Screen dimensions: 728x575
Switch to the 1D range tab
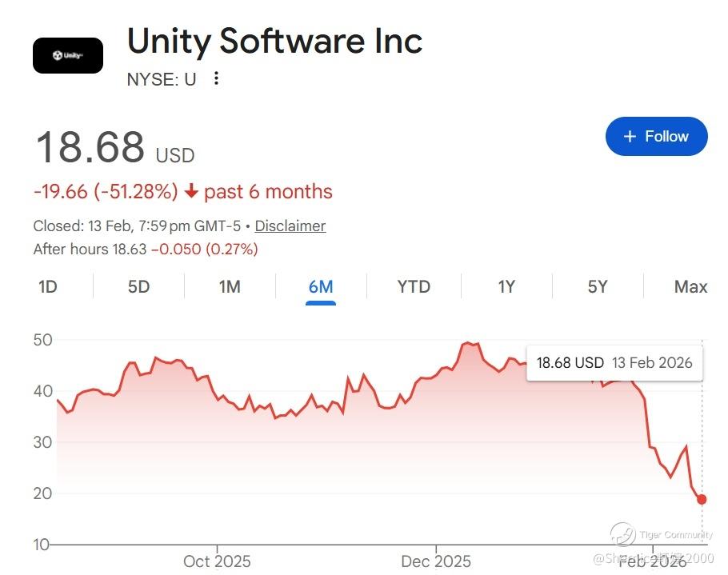click(x=48, y=287)
